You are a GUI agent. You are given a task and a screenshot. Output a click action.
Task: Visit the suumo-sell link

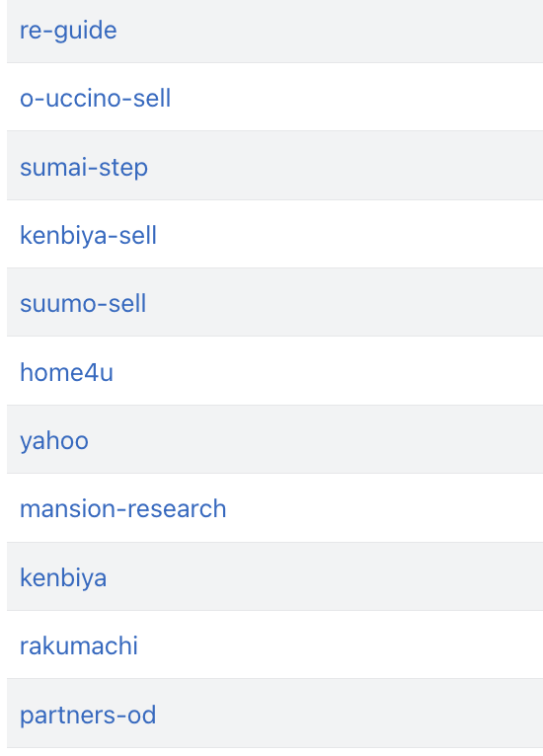83,304
